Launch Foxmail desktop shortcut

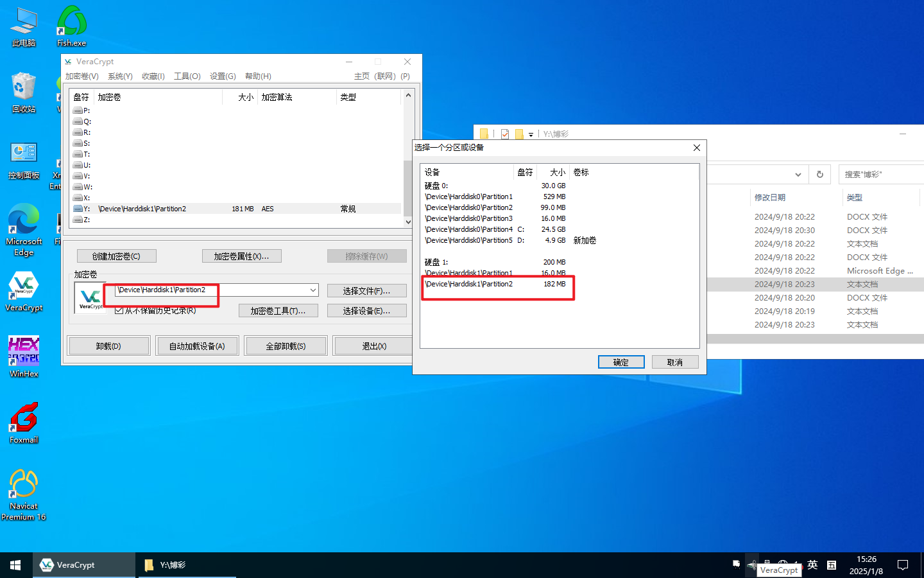(x=24, y=423)
